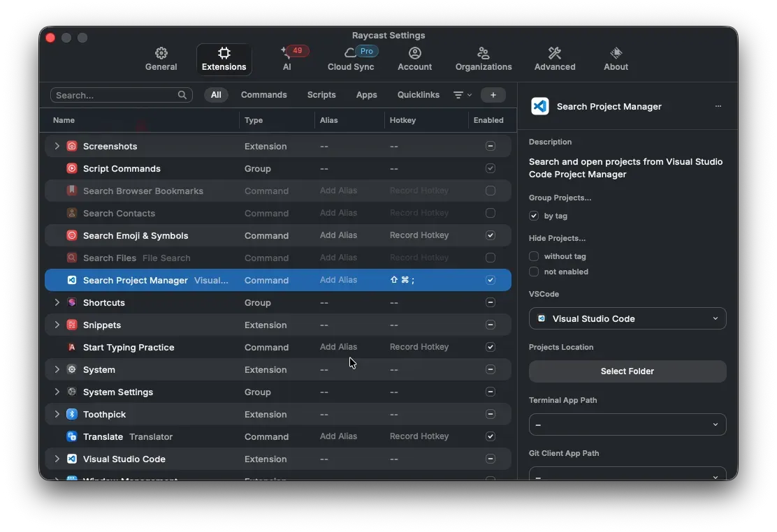Click the large VS Code icon in details panel
The width and height of the screenshot is (777, 532).
click(539, 106)
